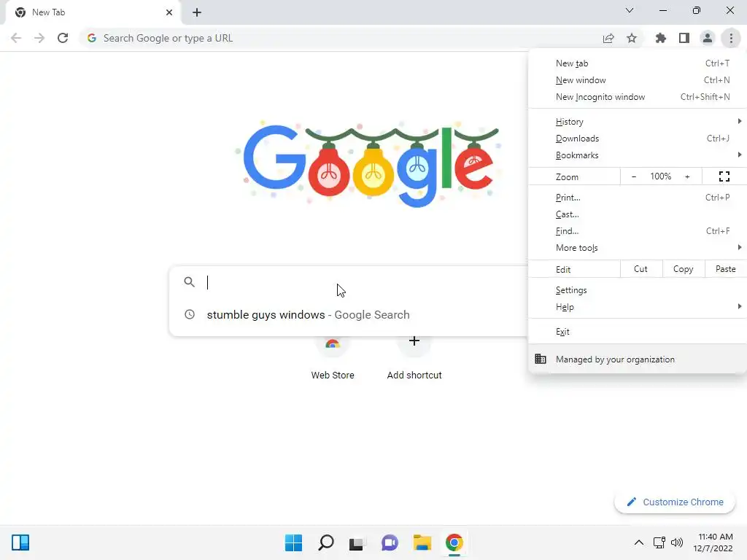Decrease zoom with minus button

[x=634, y=176]
